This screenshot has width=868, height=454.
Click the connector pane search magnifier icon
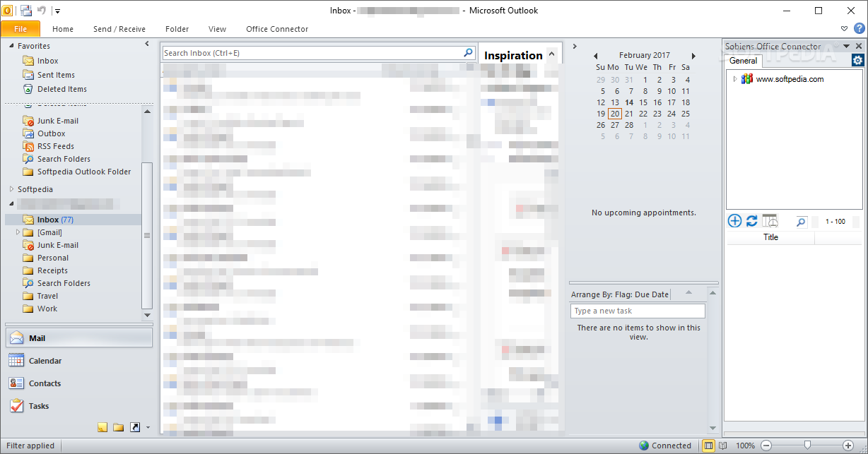coord(802,222)
